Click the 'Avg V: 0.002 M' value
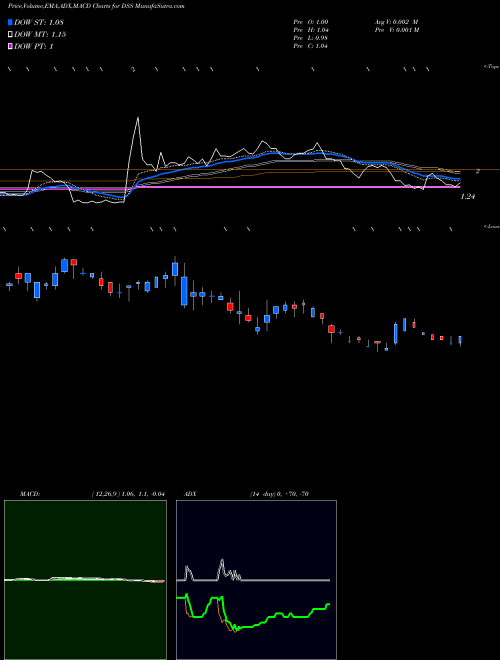 (396, 22)
